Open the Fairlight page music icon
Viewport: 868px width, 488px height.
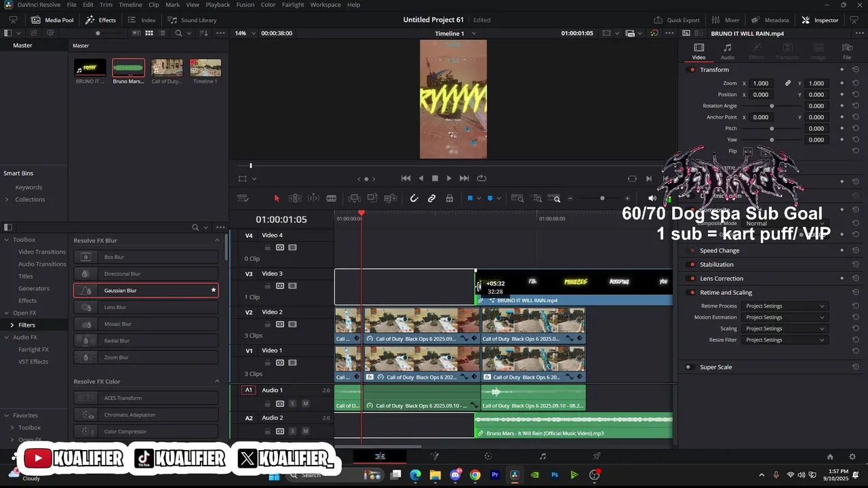[542, 456]
